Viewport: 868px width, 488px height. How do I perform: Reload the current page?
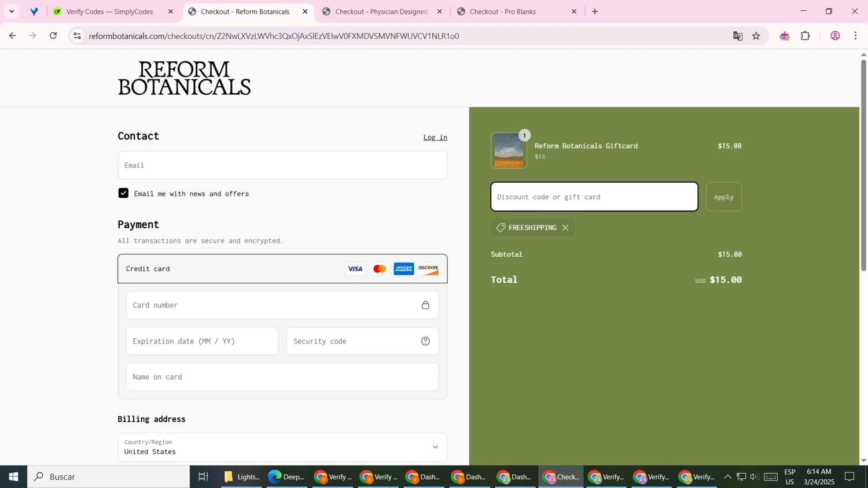53,36
